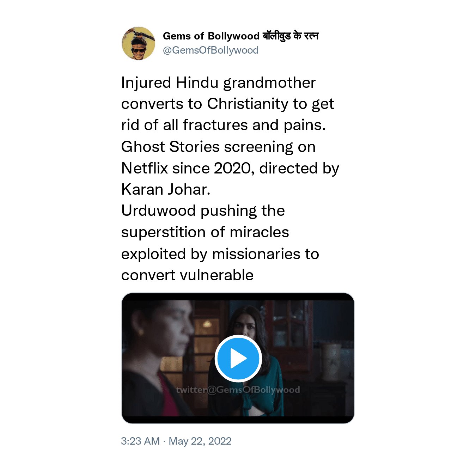Screen dimensions: 476x476
Task: Click the 3:23 AM timestamp
Action: click(140, 441)
